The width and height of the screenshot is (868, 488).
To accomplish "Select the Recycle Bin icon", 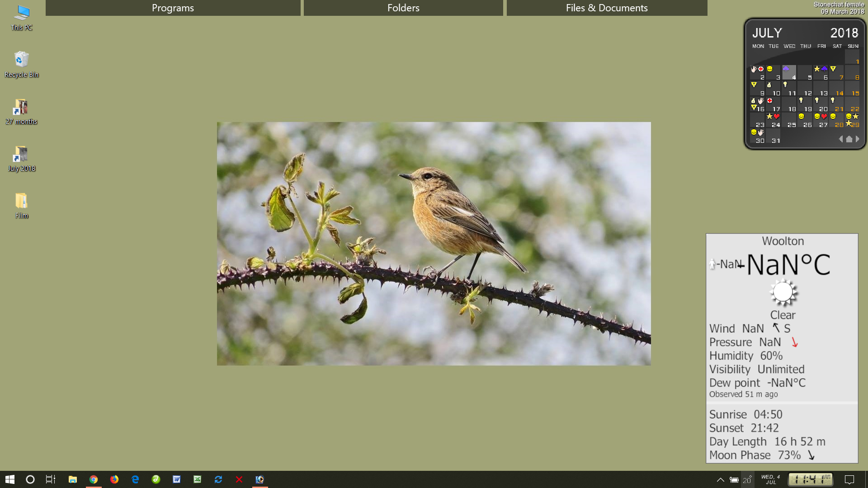I will coord(21,64).
